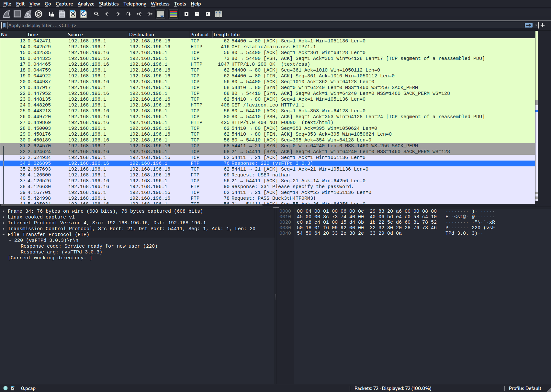Select packet 14 GET /static/main.css
The height and width of the screenshot is (392, 551).
(267, 47)
